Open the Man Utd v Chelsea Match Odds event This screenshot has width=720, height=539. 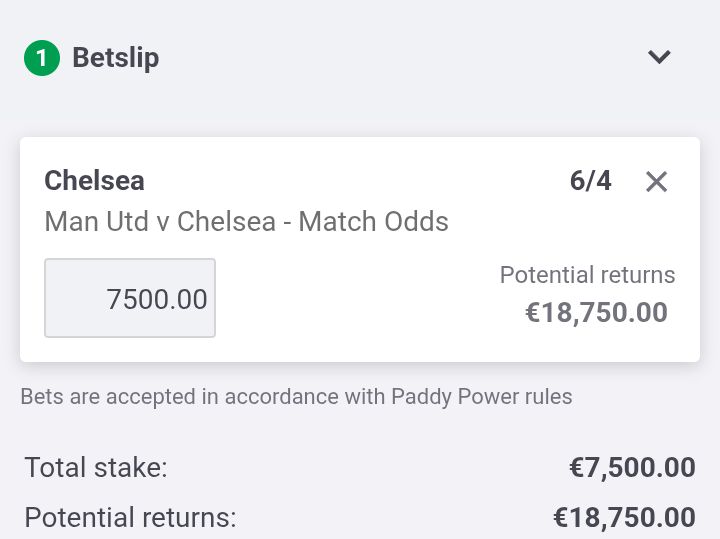tap(247, 222)
